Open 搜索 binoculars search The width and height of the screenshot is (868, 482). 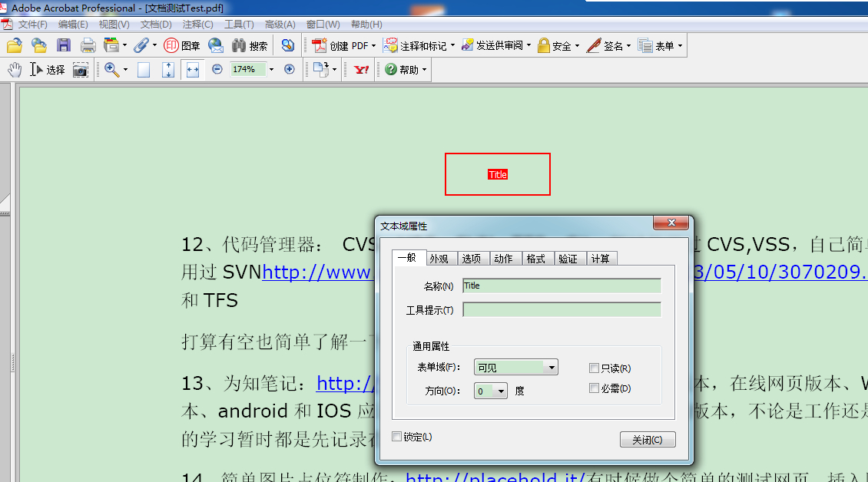(x=250, y=45)
